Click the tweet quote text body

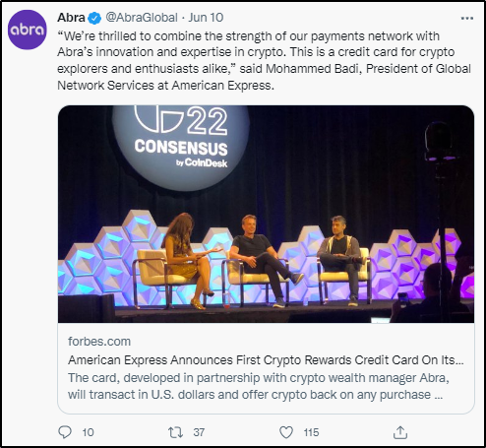click(264, 60)
